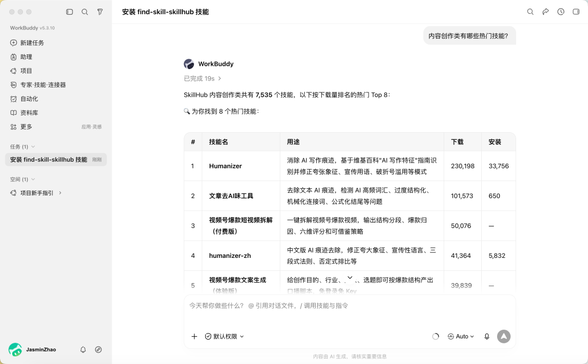Click the WorkBuddy avatar icon
This screenshot has height=364, width=588.
[188, 64]
